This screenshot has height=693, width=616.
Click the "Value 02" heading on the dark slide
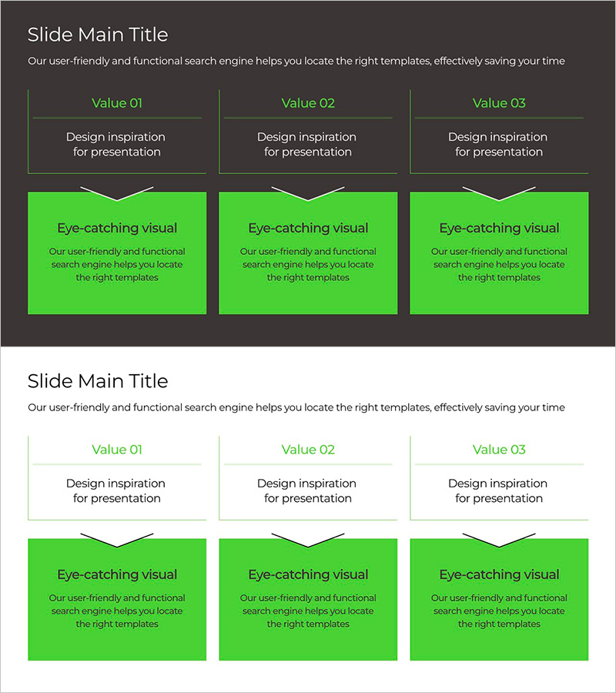pyautogui.click(x=308, y=103)
